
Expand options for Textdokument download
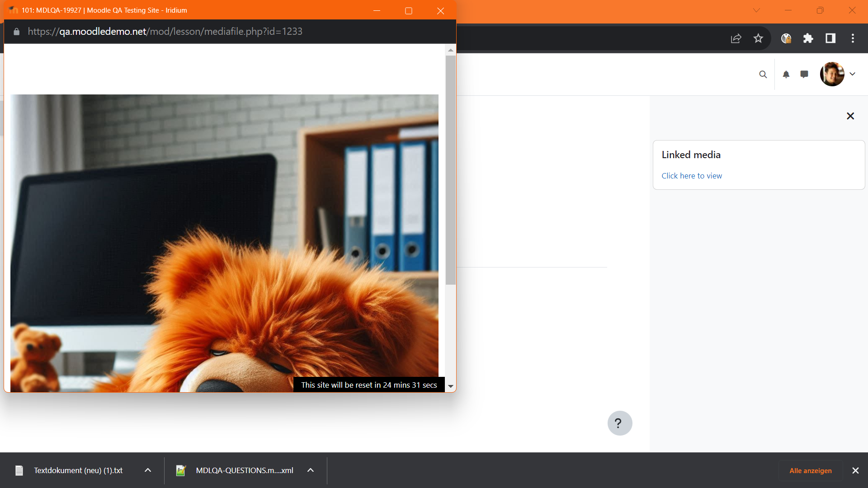148,470
